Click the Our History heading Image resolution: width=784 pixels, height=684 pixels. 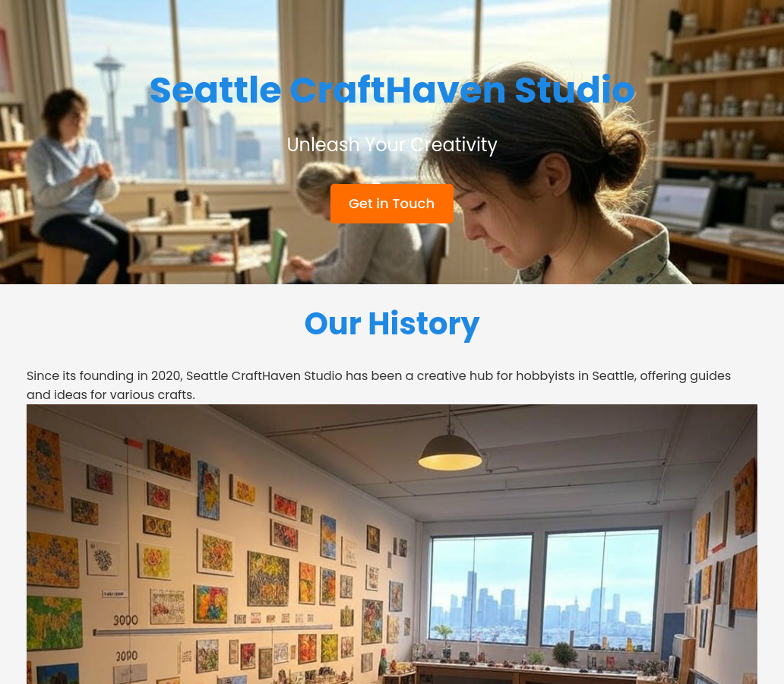click(x=392, y=323)
